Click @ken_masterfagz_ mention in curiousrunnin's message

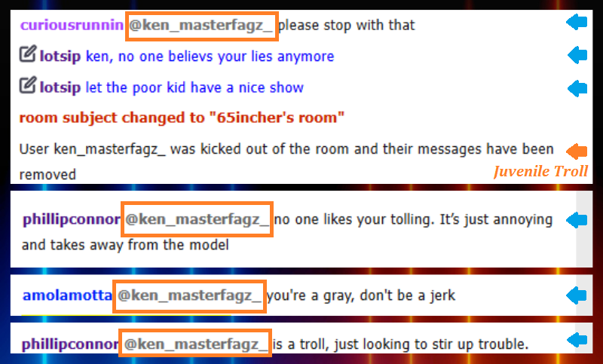click(201, 26)
